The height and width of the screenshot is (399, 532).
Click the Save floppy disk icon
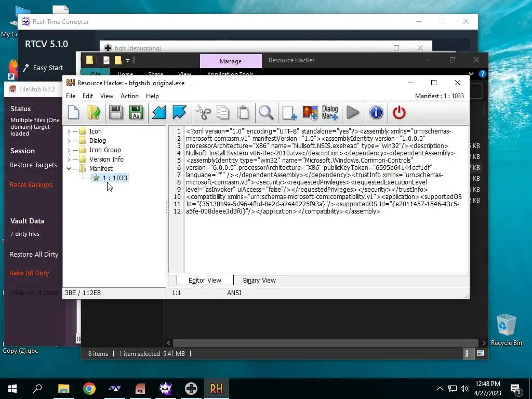(116, 113)
